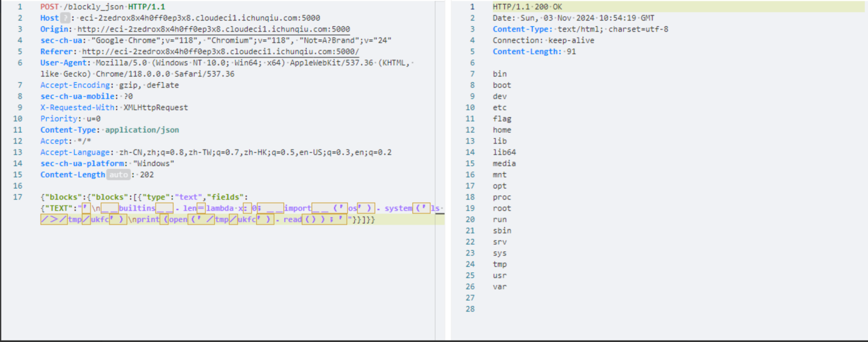The image size is (868, 342).
Task: Select the usr directory entry
Action: [500, 275]
